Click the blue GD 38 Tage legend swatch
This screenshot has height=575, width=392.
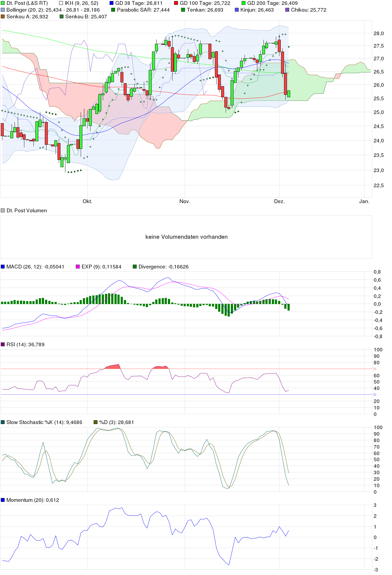click(x=111, y=3)
